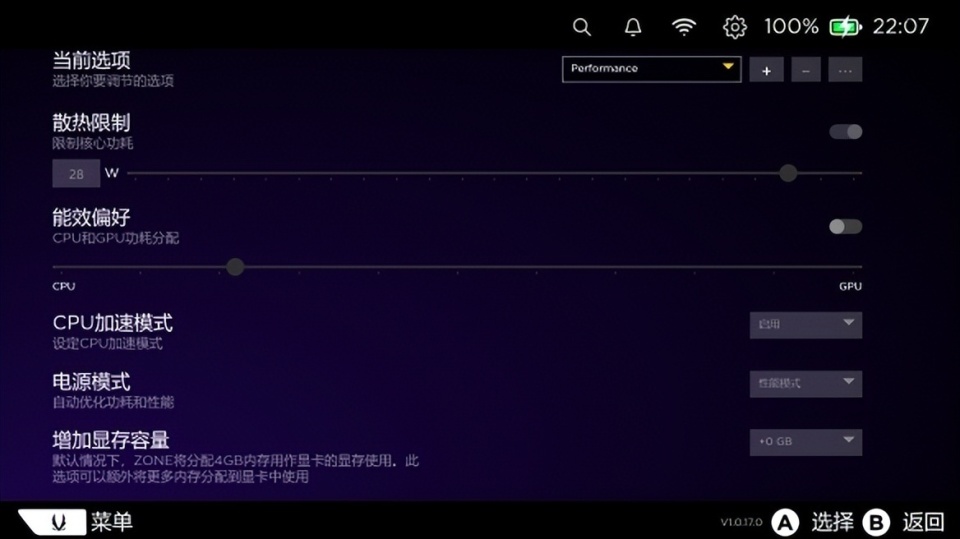
Task: Open the search magnifier icon
Action: pyautogui.click(x=582, y=27)
